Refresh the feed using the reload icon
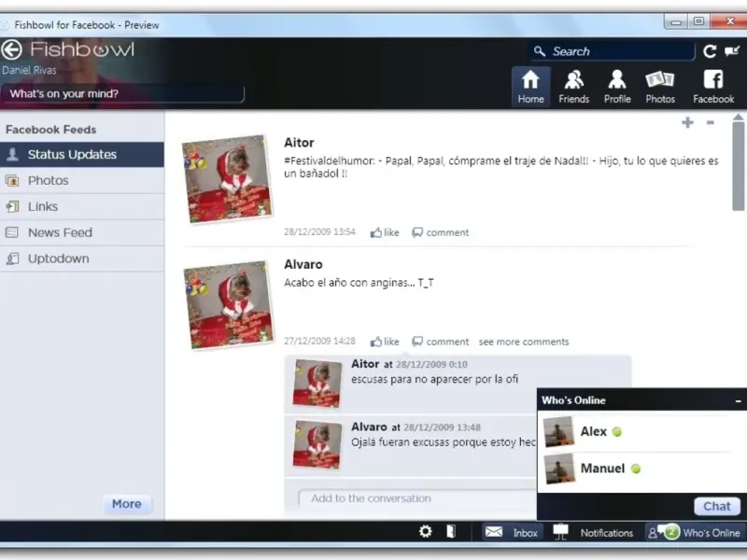The width and height of the screenshot is (747, 560). coord(710,51)
